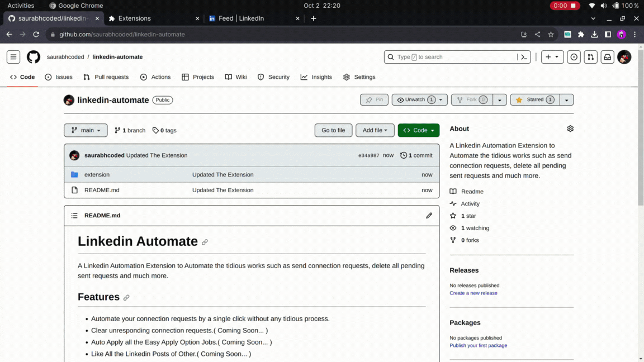Open the Chrome downloads icon

(594, 35)
